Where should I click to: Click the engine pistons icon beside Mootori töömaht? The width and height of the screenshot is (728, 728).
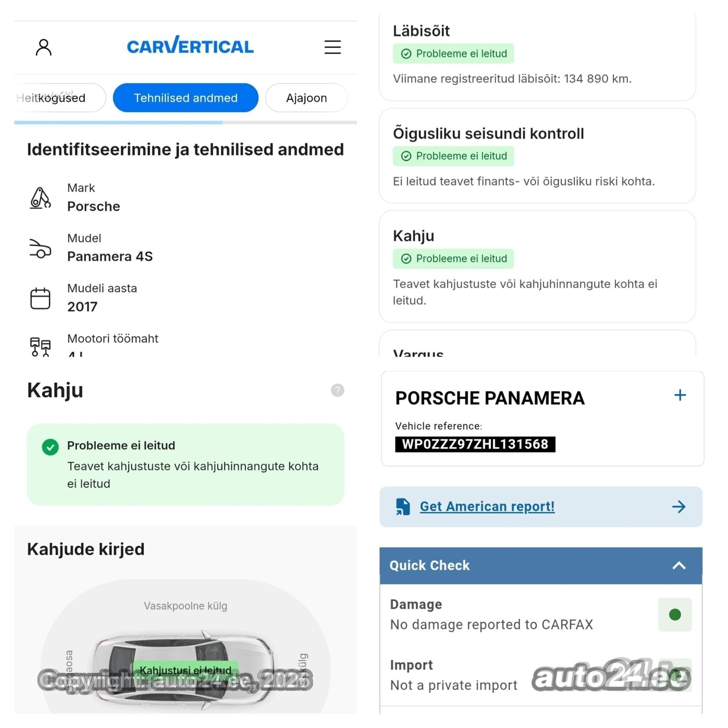coord(40,346)
